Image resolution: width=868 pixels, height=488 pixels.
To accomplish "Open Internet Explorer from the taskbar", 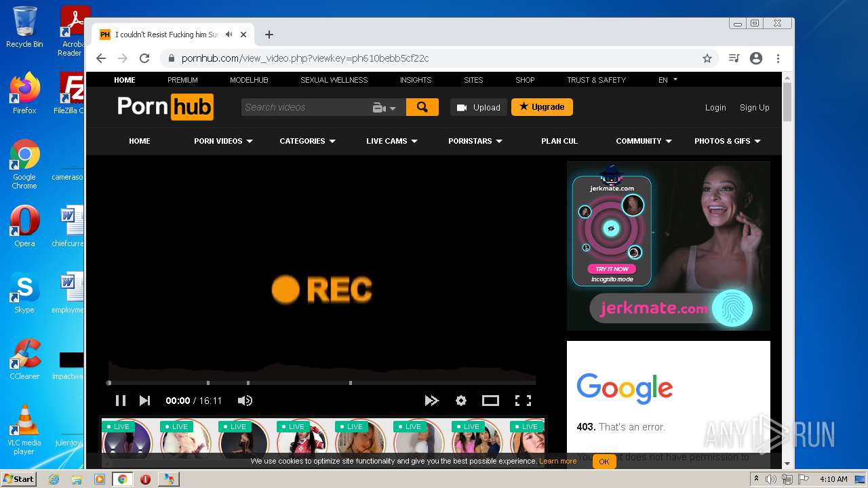I will [54, 479].
